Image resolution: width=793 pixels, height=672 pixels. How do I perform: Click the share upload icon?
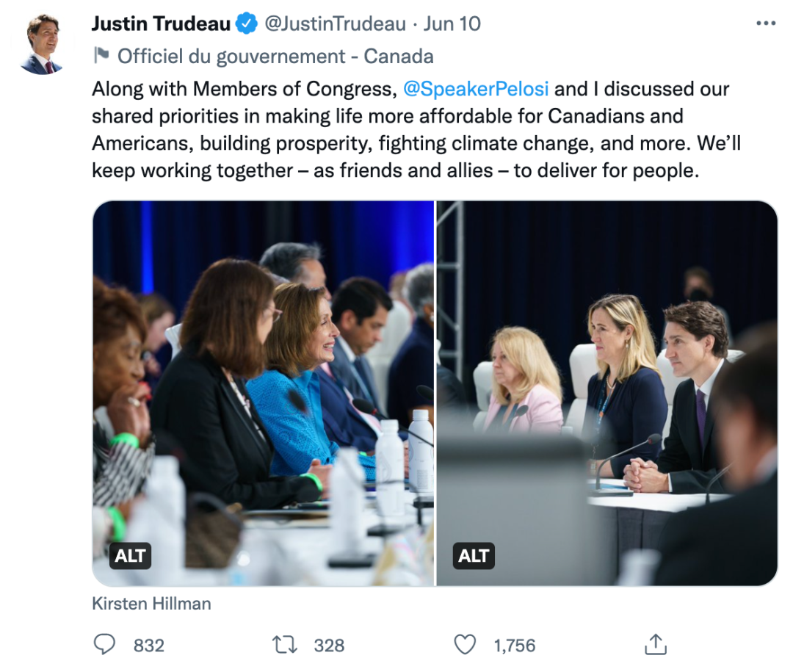pyautogui.click(x=654, y=645)
